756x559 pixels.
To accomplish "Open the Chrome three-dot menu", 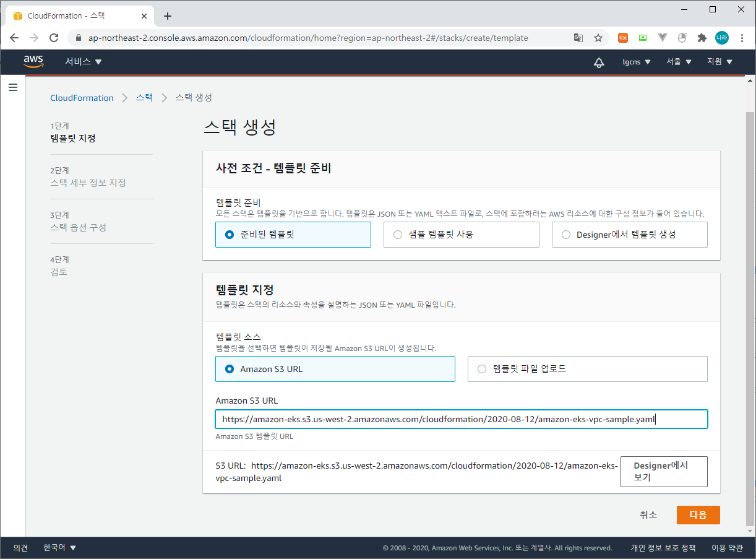I will pos(742,38).
